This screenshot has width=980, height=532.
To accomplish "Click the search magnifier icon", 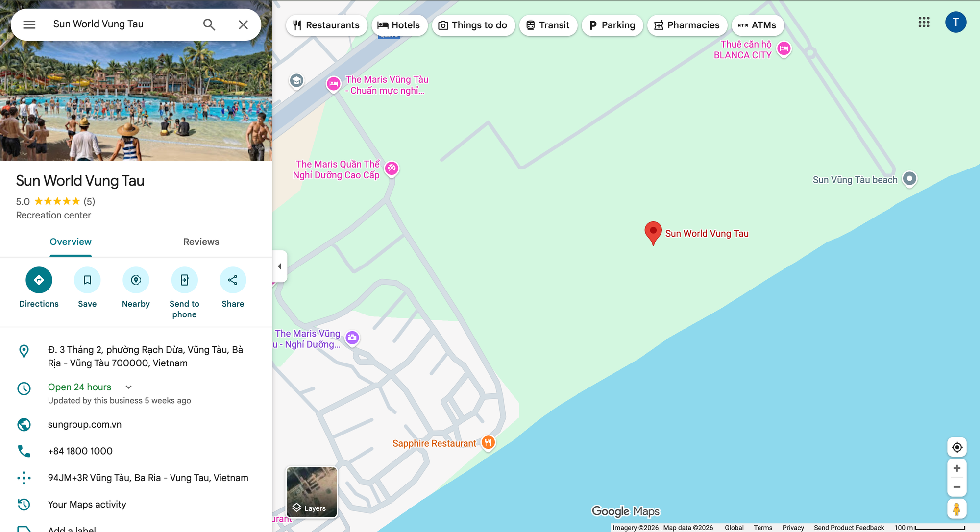I will [x=209, y=24].
